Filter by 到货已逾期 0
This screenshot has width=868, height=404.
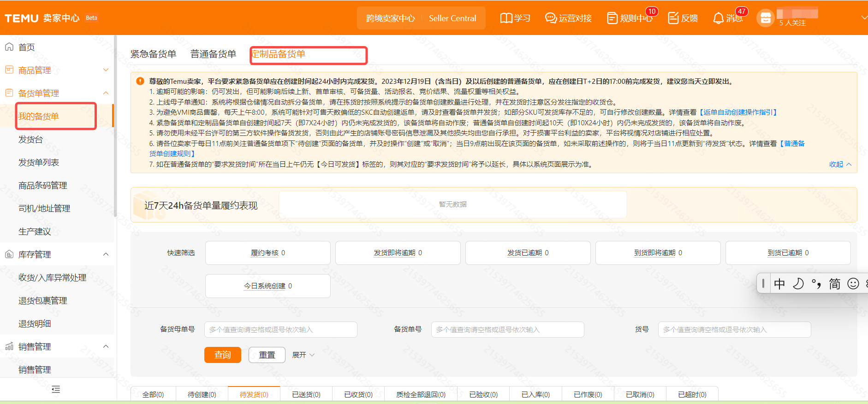tap(788, 253)
